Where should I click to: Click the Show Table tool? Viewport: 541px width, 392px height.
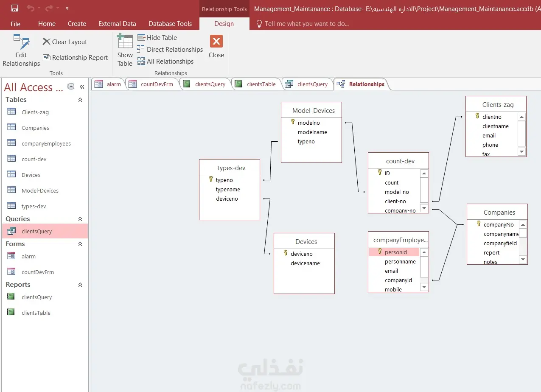tap(124, 50)
